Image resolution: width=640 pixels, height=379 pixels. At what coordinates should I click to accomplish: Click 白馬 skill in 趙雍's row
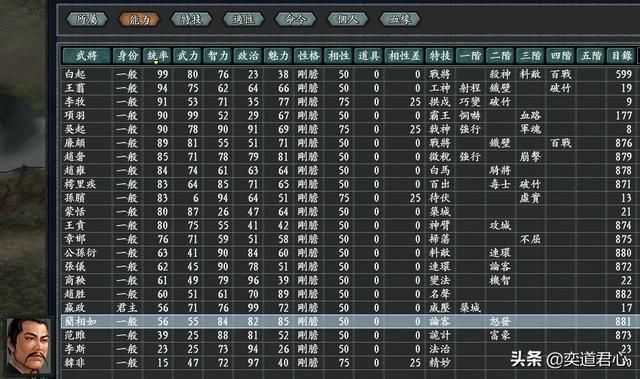tap(440, 171)
